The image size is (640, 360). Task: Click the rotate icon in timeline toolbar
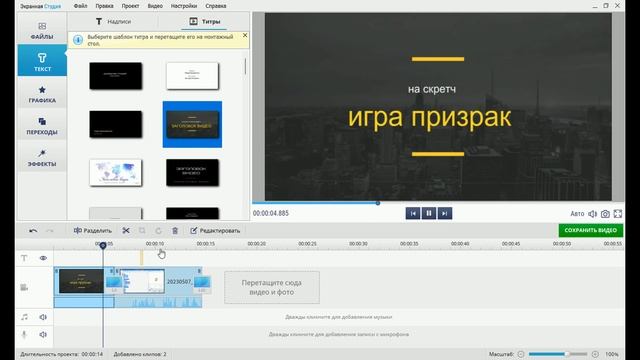click(x=158, y=231)
